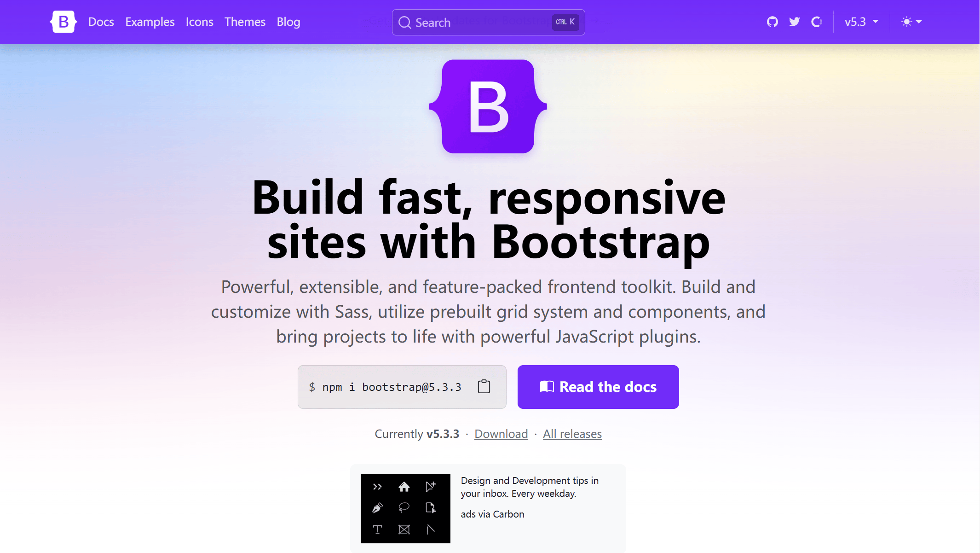The image size is (980, 553).
Task: Visit the Themes nav link
Action: point(245,22)
